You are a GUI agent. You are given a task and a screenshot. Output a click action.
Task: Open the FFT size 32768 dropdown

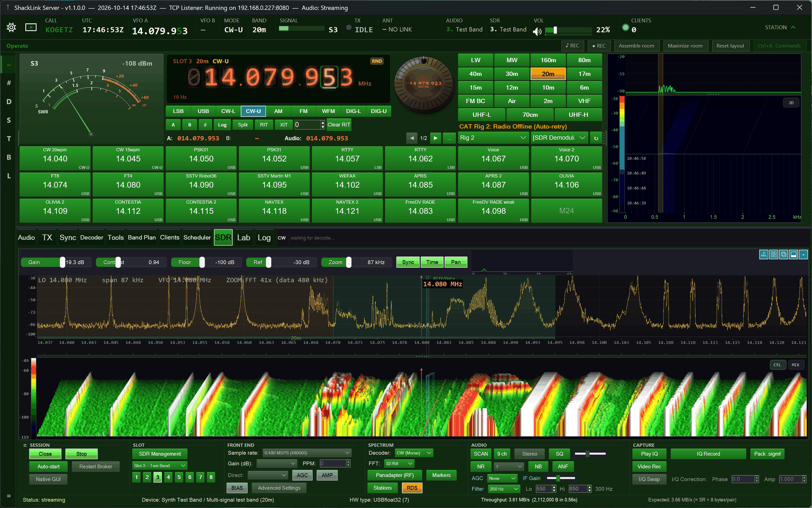[399, 464]
